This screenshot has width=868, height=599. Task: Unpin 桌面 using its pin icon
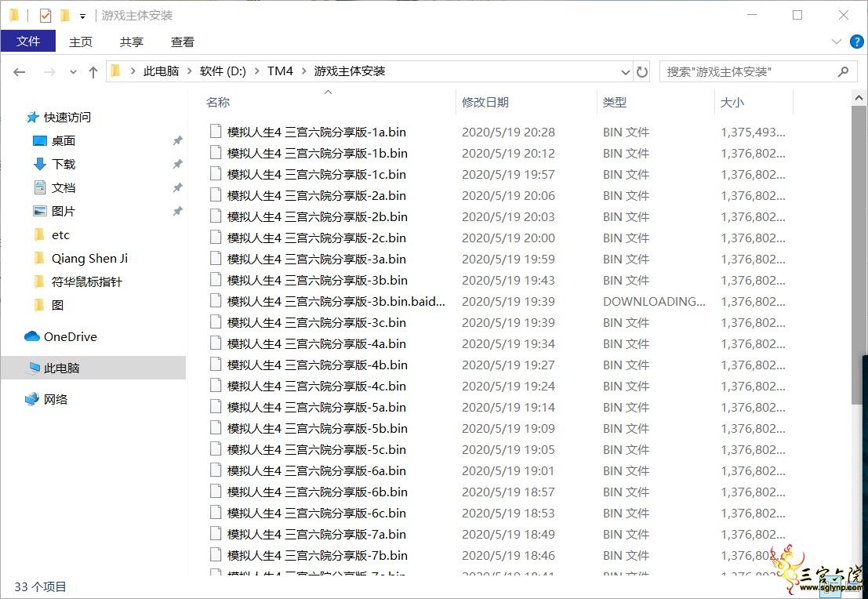pyautogui.click(x=177, y=140)
